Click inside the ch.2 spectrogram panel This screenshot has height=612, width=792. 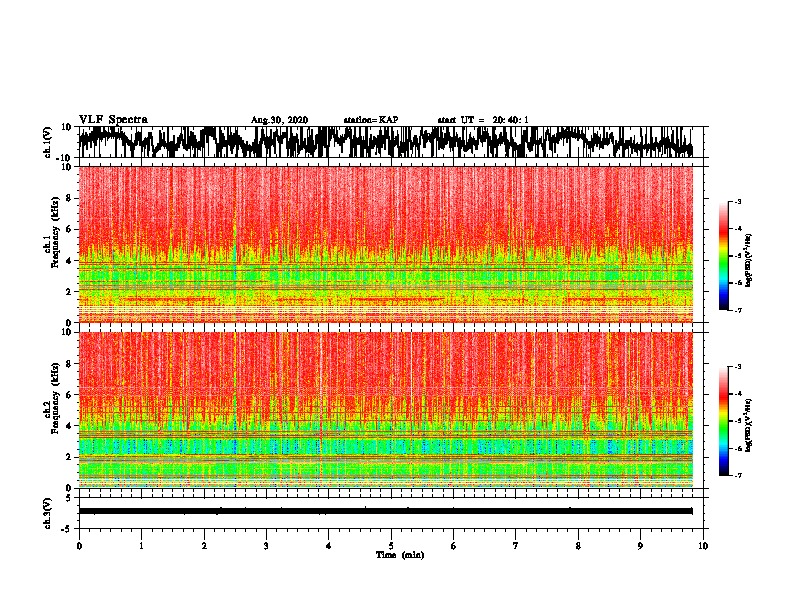click(386, 410)
